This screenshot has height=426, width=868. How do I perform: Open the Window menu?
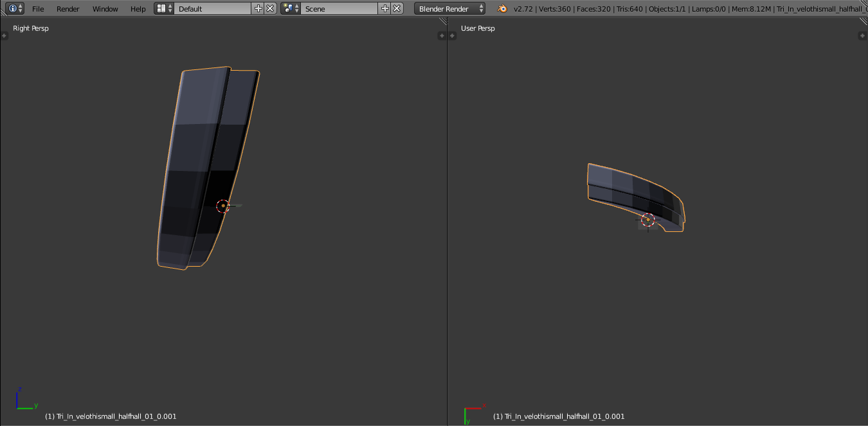coord(105,9)
